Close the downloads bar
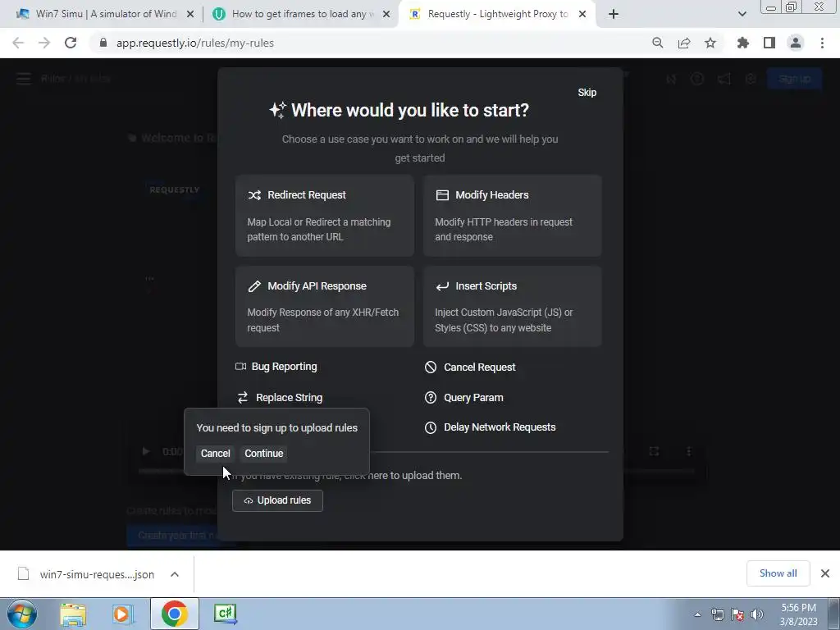Screen dimensions: 840x630 [825, 573]
